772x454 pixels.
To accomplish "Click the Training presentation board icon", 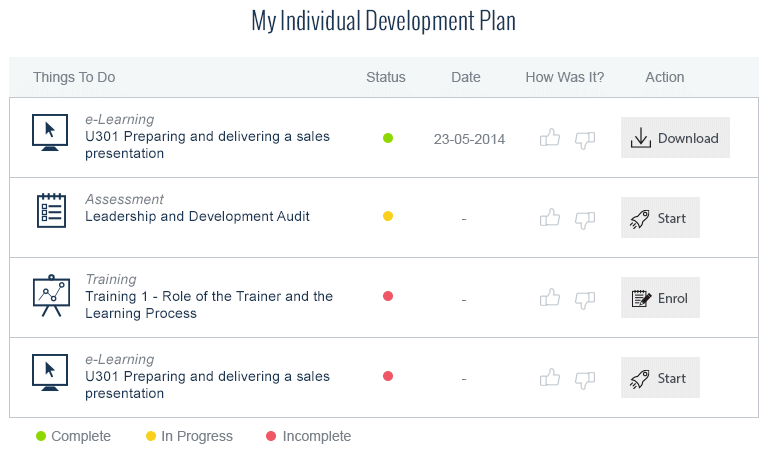I will tap(50, 296).
